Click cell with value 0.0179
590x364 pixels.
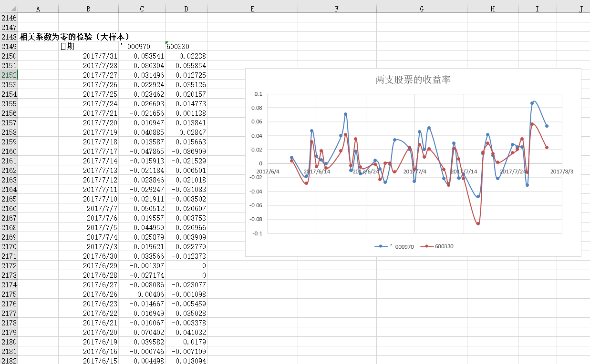(x=186, y=342)
